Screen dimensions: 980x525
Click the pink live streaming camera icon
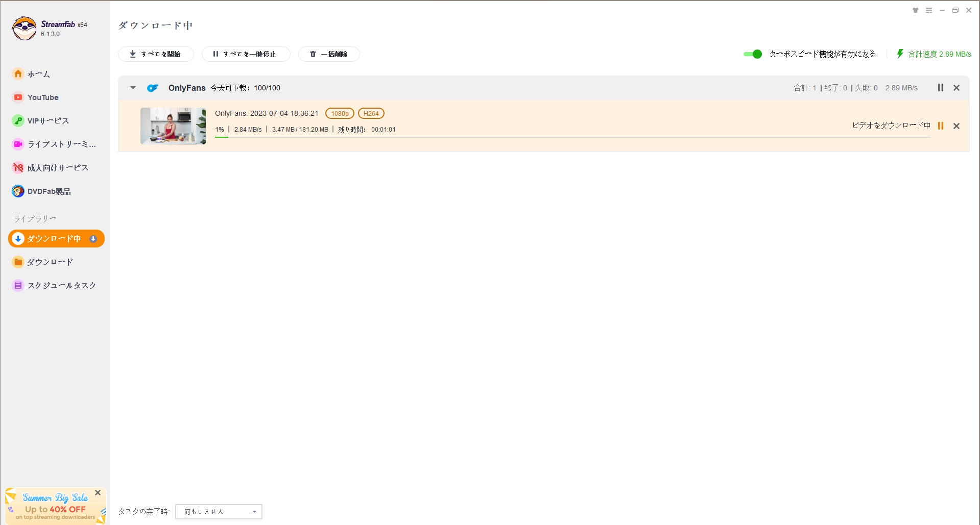click(x=18, y=144)
